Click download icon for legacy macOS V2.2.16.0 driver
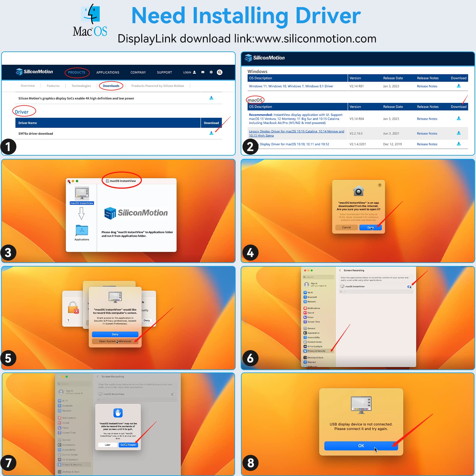Image resolution: width=476 pixels, height=476 pixels. (x=458, y=133)
